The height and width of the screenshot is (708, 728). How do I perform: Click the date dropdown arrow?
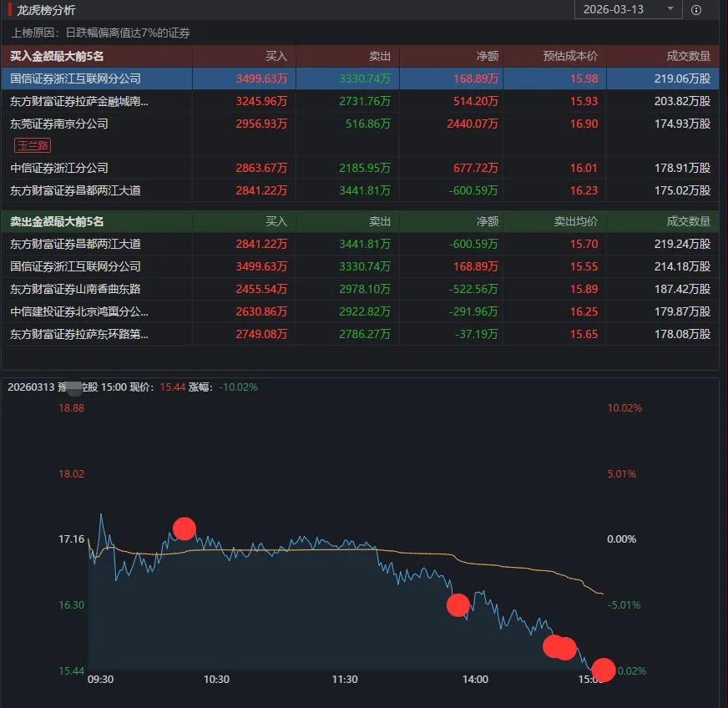pos(670,9)
